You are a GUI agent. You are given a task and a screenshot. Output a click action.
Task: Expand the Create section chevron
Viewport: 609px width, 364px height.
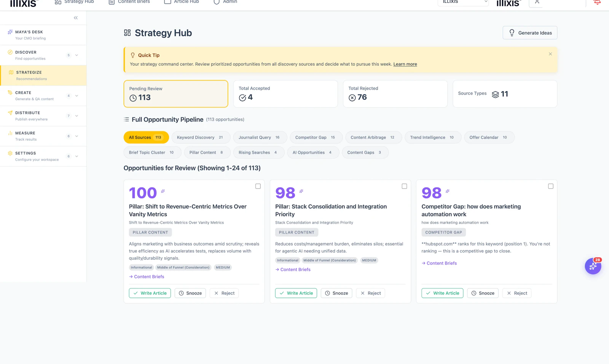pos(77,95)
